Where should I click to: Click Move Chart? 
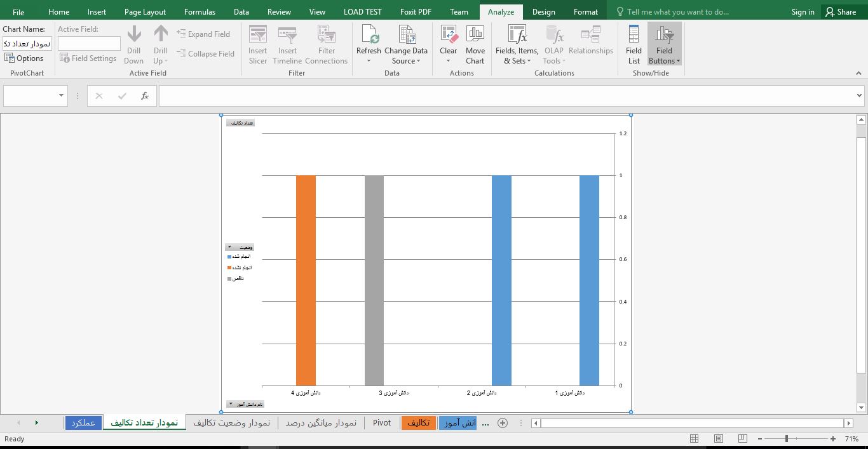pos(475,44)
